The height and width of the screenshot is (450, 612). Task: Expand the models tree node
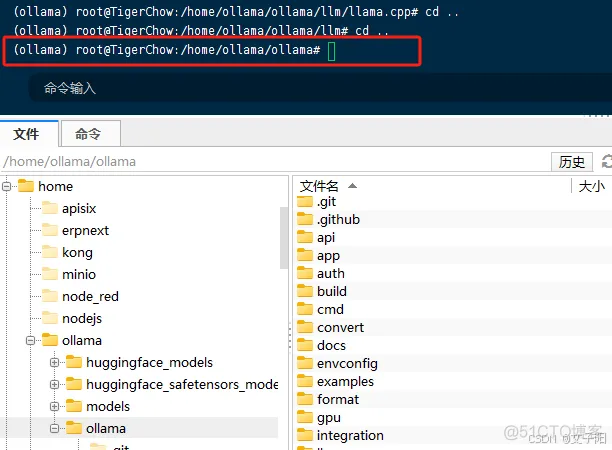pyautogui.click(x=54, y=407)
